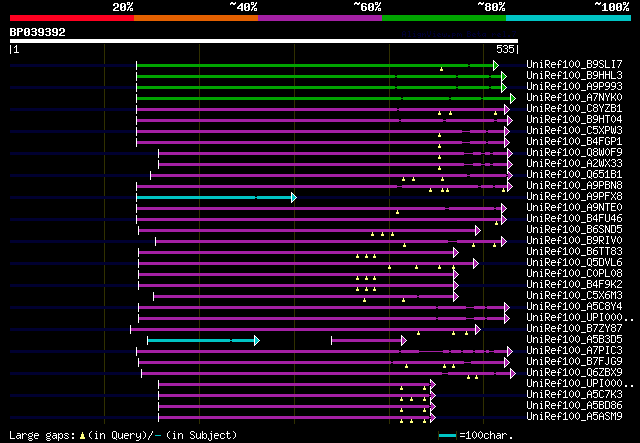
Task: Select hit UniRef100_B9RIV0
Action: [x=574, y=241]
